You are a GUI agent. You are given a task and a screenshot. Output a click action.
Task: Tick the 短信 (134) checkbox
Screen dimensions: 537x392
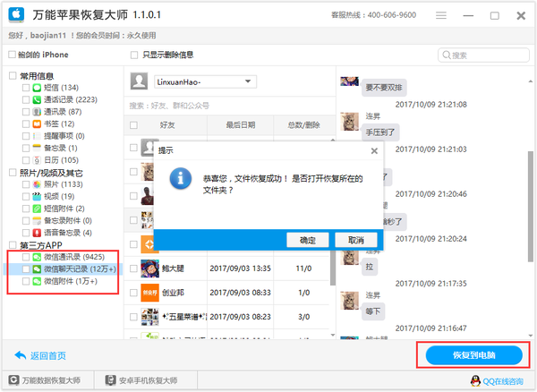tap(26, 88)
